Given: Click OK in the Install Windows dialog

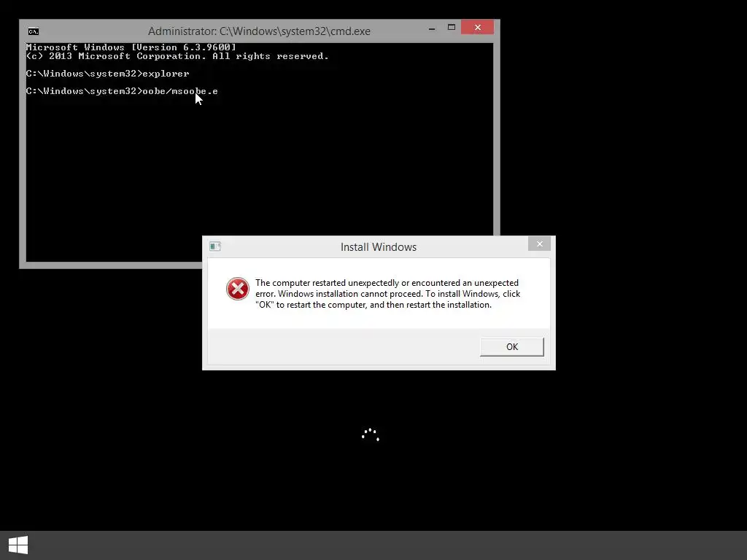Looking at the screenshot, I should coord(511,346).
